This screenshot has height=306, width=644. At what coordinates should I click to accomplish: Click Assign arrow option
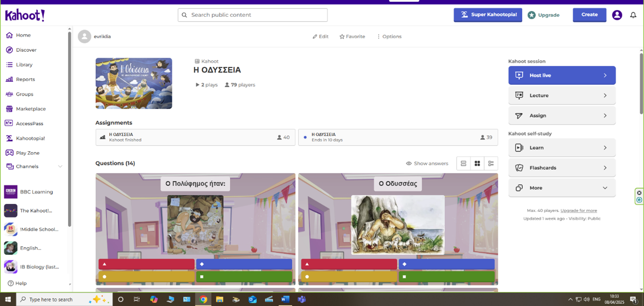[562, 116]
